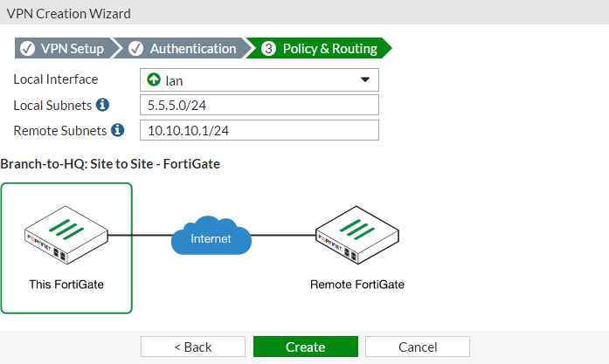Open the Local Interface dropdown
Screen dimensions: 609x364
coord(259,80)
